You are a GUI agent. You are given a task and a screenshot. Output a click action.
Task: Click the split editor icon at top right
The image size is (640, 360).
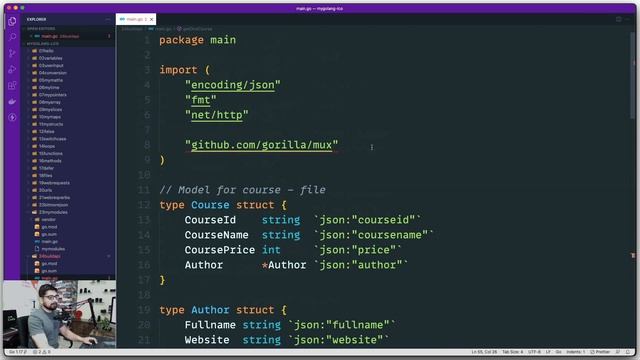pos(619,19)
